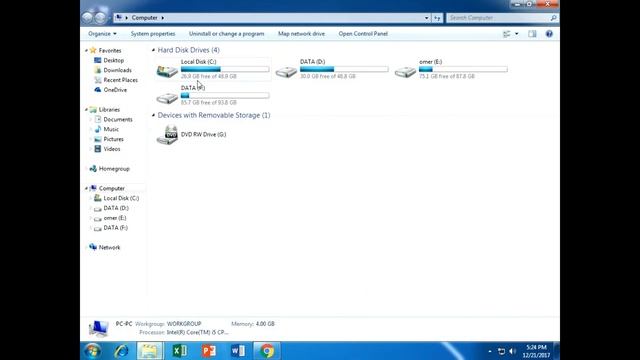
Task: Click the PC-PC computer icon in details pane
Action: point(98,328)
